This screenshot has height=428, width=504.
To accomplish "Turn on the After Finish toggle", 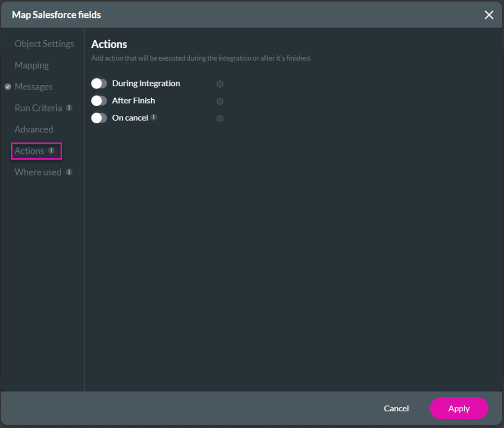I will click(99, 101).
